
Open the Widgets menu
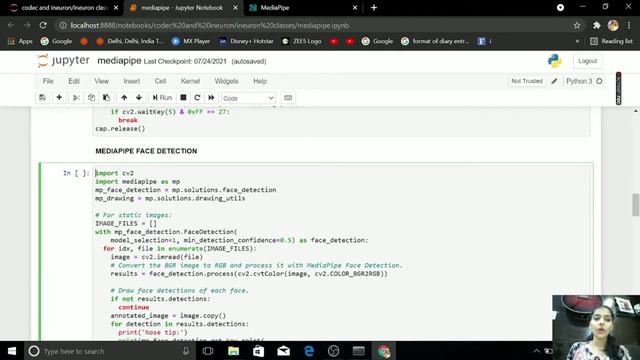pyautogui.click(x=227, y=81)
